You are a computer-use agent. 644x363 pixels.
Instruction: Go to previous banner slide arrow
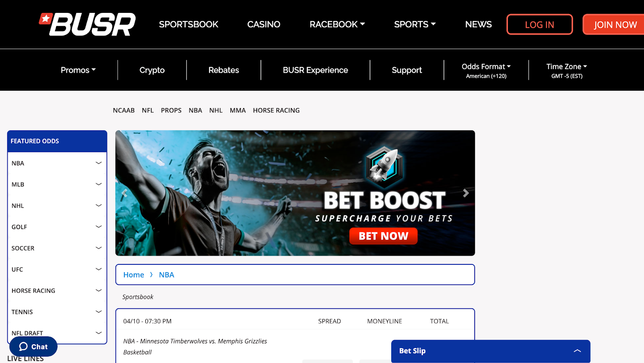[x=124, y=193]
